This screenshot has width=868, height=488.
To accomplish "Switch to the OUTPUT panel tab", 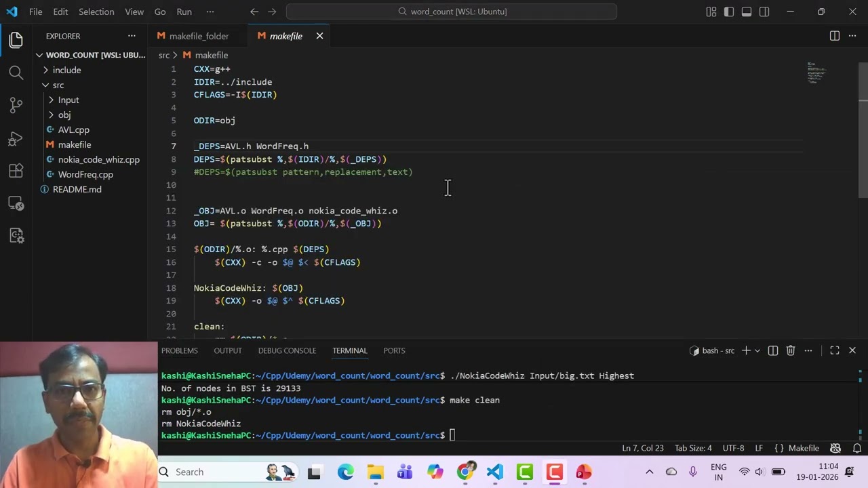I will [228, 350].
